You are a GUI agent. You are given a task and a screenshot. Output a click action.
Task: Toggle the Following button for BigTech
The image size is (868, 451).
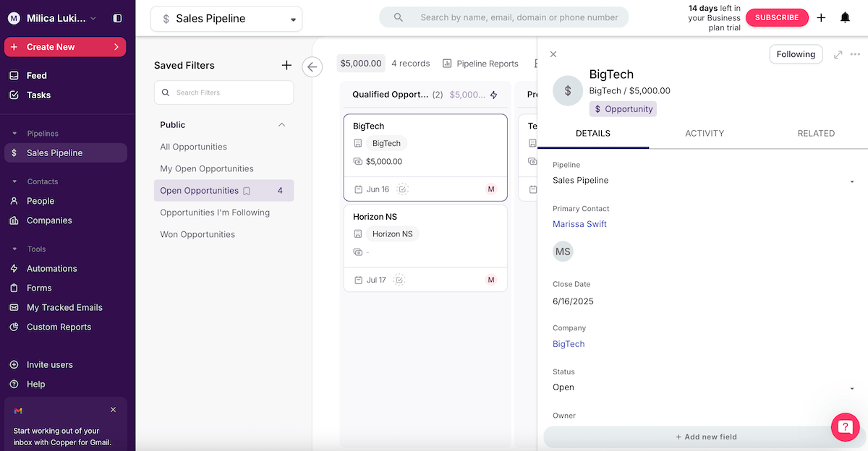pos(796,54)
